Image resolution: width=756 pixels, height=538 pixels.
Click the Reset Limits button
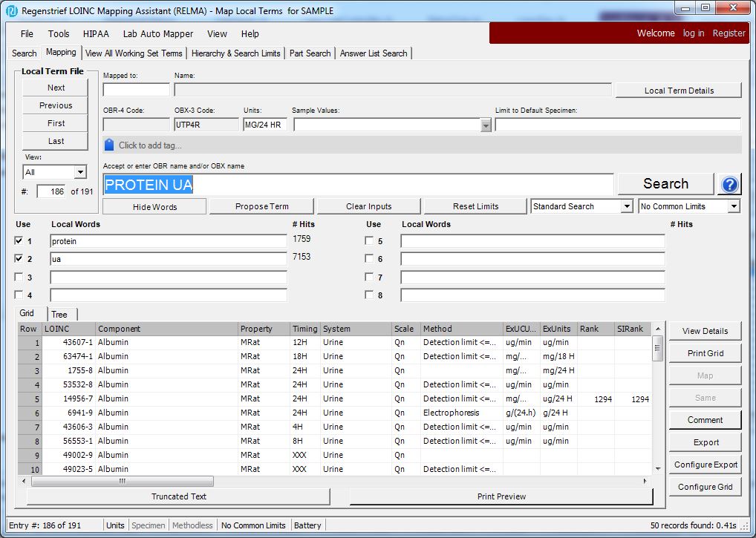[x=475, y=206]
